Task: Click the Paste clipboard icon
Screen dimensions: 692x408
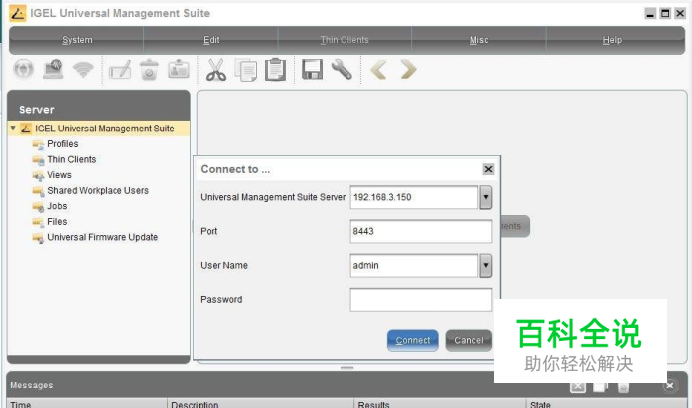Action: click(x=275, y=70)
